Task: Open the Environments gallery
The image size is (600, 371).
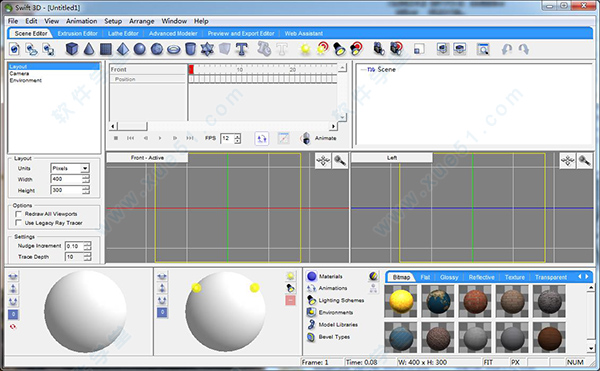Action: [x=330, y=312]
